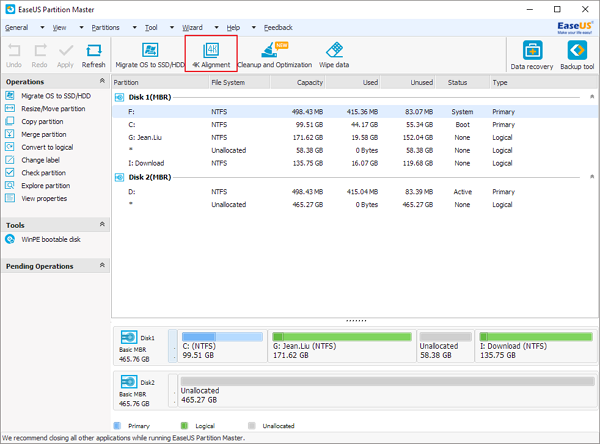The height and width of the screenshot is (444, 600).
Task: Click Disk 1(MBR) header icon in list
Action: (x=119, y=97)
